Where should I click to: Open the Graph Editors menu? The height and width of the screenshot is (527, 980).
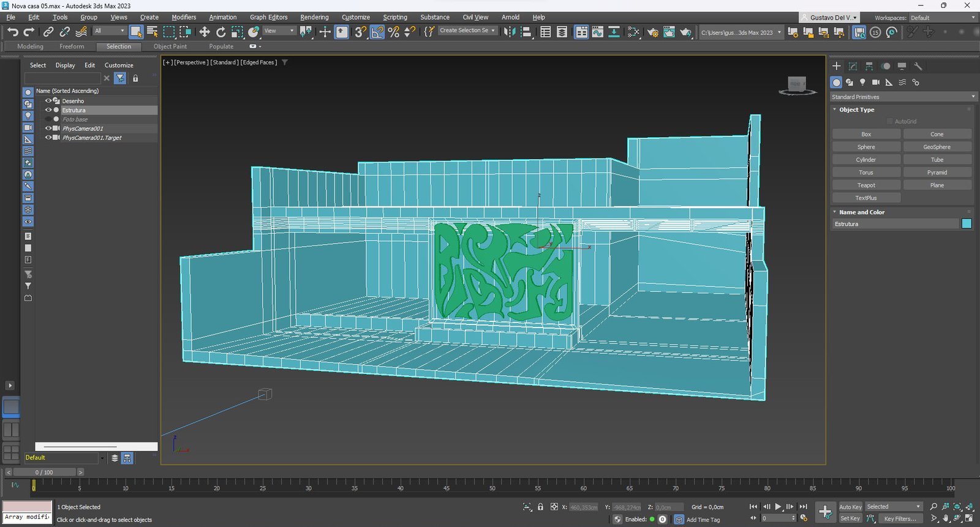click(x=268, y=17)
